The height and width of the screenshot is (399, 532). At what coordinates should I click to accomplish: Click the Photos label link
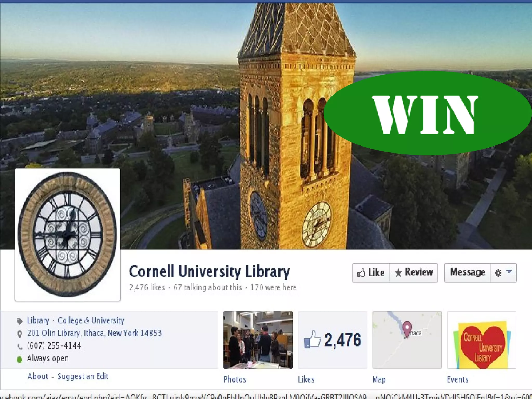235,380
